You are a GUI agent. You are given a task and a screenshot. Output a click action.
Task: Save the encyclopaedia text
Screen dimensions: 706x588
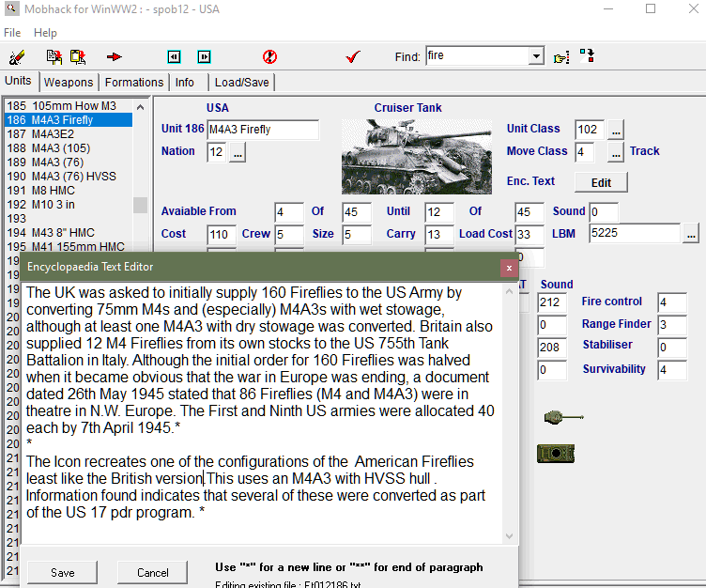[63, 572]
